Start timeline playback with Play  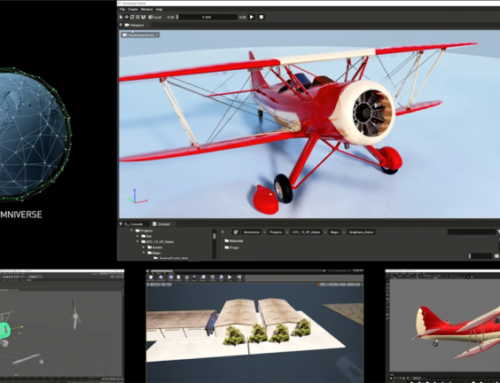coord(252,17)
